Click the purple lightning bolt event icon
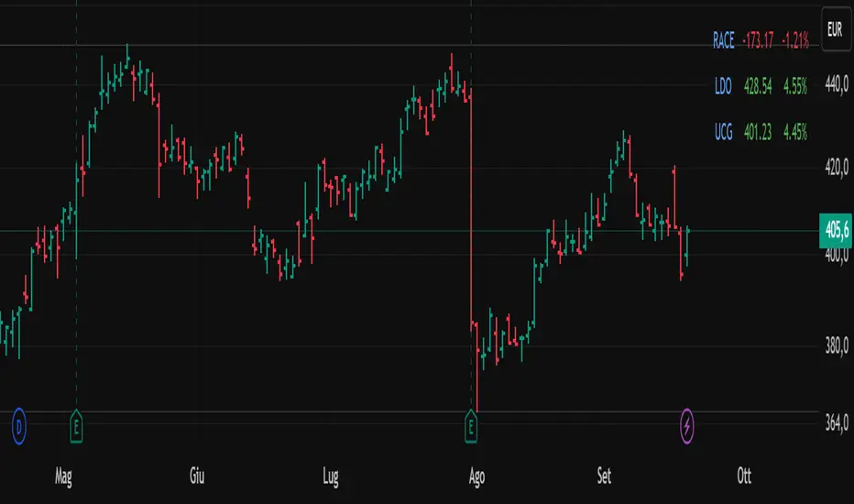Screen dimensions: 854x504 [687, 426]
